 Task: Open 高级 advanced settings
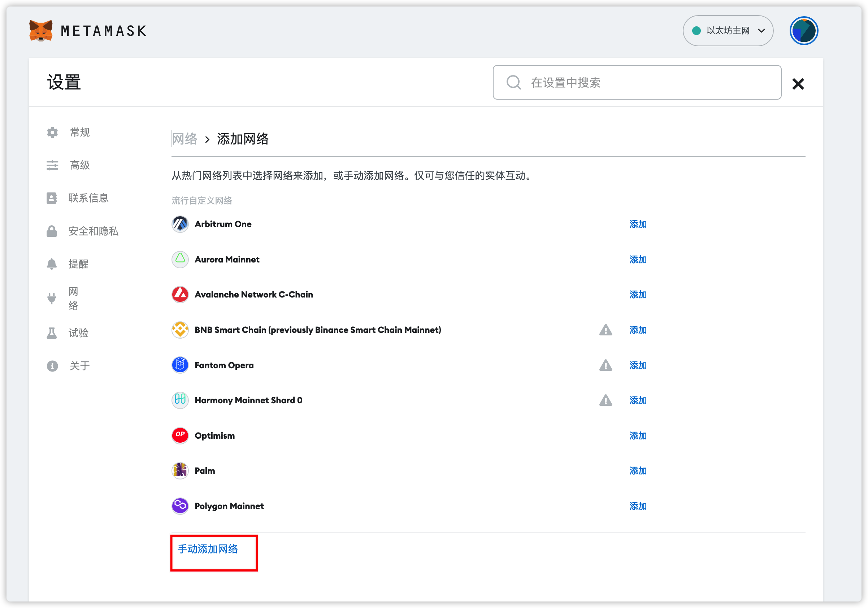pos(80,165)
